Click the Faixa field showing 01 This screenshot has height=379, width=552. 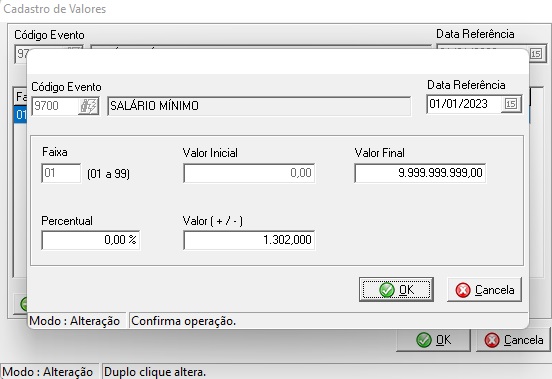coord(61,173)
